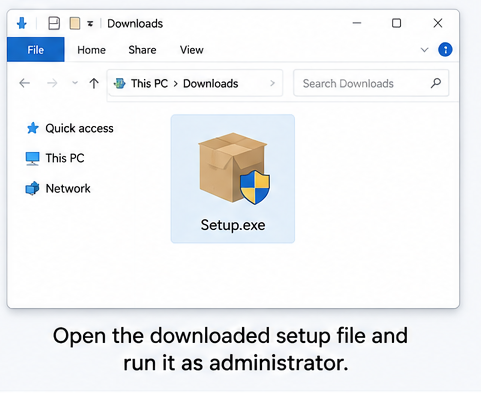The height and width of the screenshot is (393, 481).
Task: Click the blue pin icon in title bar
Action: click(22, 23)
